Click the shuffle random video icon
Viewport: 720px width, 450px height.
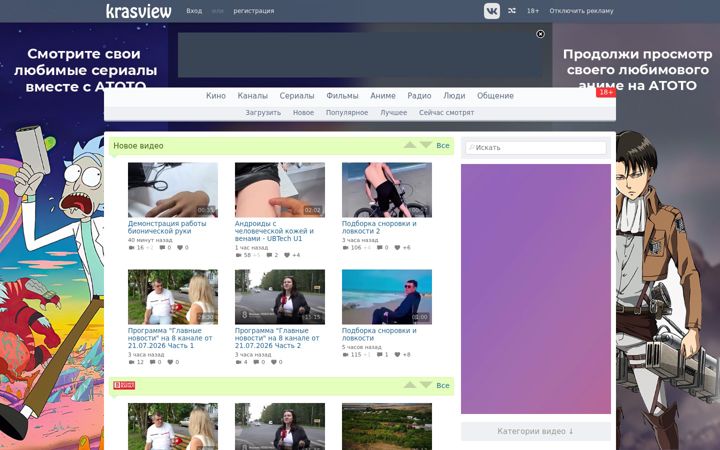coord(512,11)
